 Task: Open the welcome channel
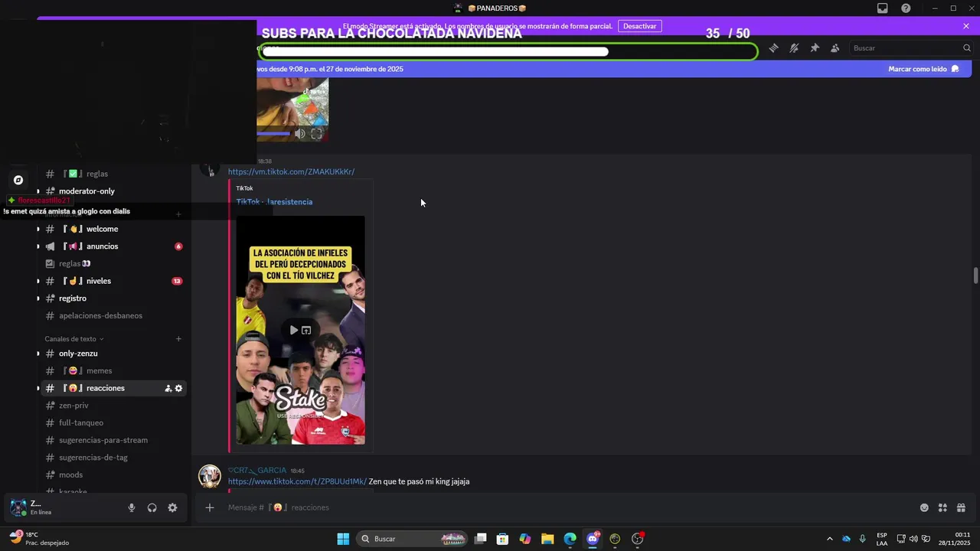coord(113,229)
